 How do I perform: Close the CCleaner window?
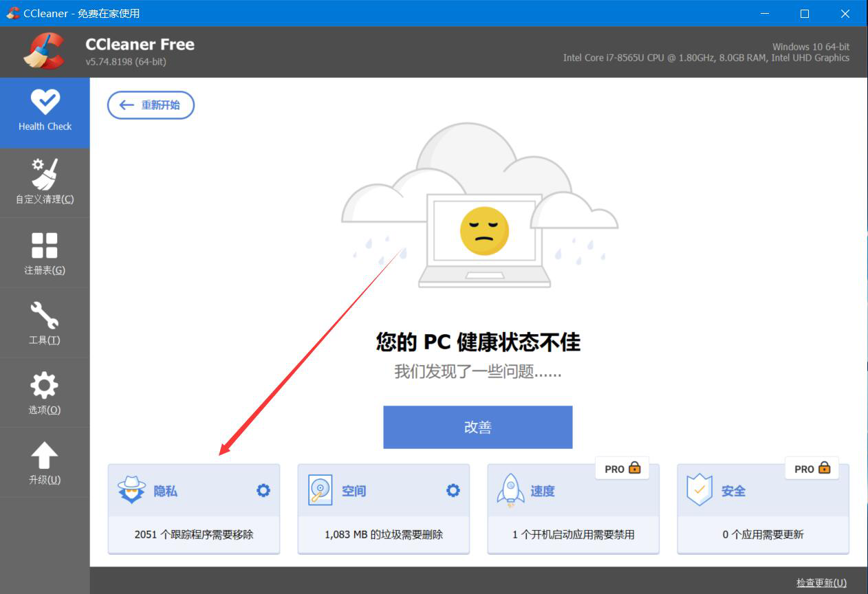tap(846, 14)
